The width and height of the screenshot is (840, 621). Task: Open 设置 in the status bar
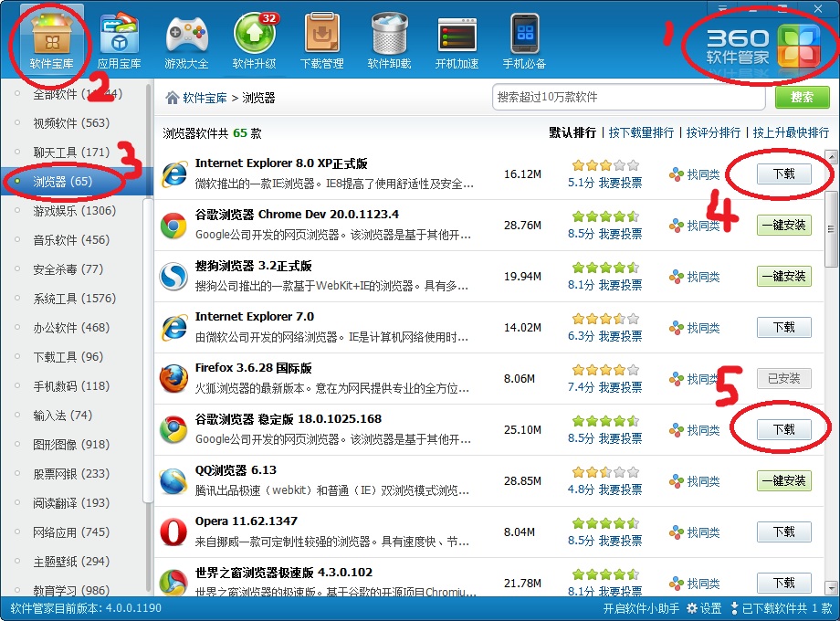coord(704,608)
